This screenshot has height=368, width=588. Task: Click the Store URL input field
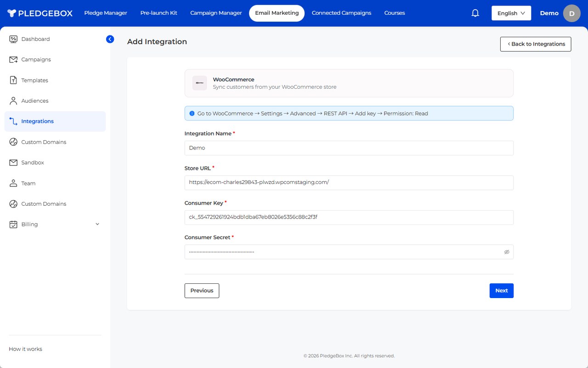tap(349, 183)
